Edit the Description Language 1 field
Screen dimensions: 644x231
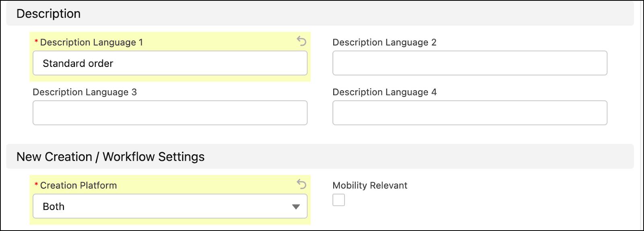point(170,63)
